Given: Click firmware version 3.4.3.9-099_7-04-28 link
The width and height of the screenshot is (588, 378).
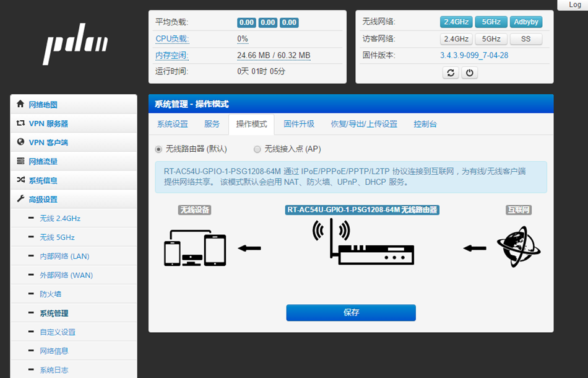Looking at the screenshot, I should click(x=474, y=56).
